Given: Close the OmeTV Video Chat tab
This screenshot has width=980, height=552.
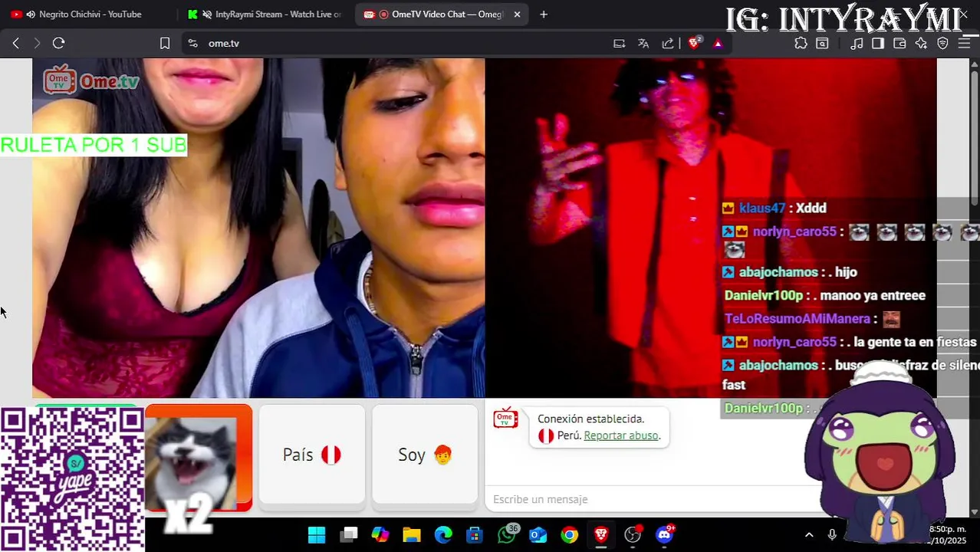Looking at the screenshot, I should 517,14.
